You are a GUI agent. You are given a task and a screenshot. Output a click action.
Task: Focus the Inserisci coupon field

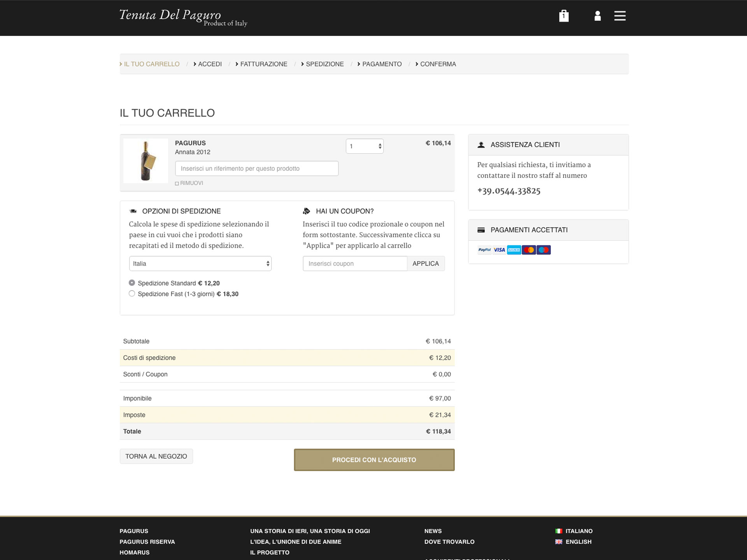pos(355,264)
